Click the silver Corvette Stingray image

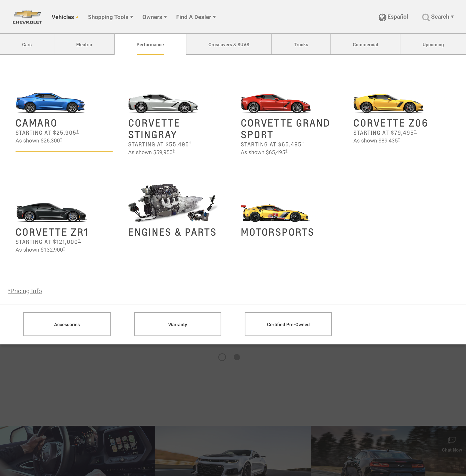(x=163, y=103)
